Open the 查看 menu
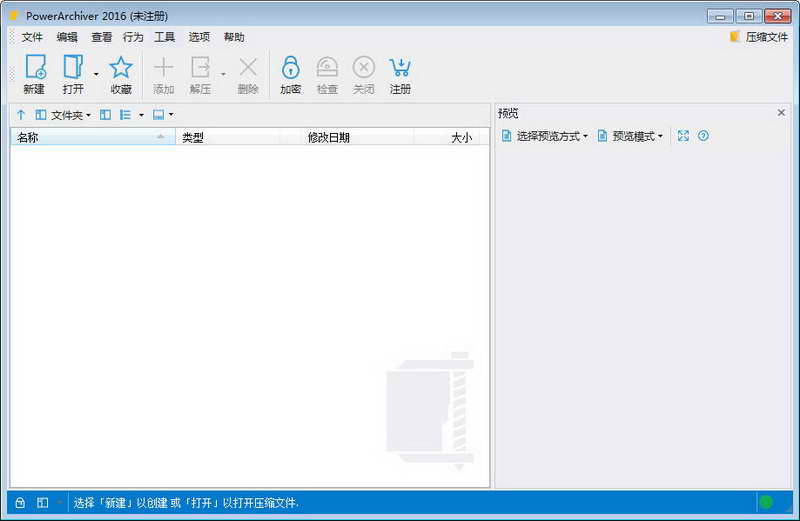This screenshot has width=800, height=521. click(x=102, y=37)
